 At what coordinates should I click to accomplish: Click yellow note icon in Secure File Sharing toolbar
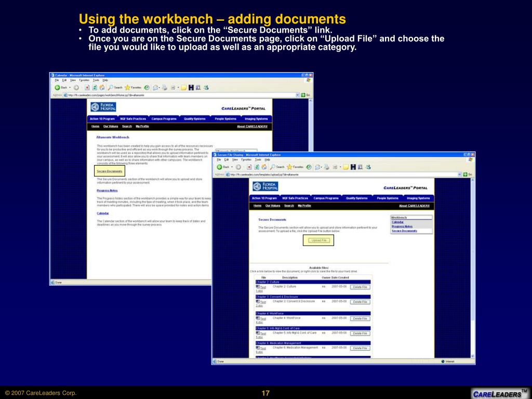[345, 167]
